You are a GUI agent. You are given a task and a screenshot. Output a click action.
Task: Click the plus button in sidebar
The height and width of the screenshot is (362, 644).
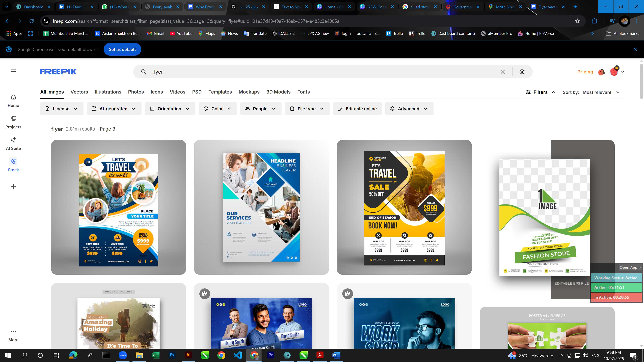pos(13,187)
